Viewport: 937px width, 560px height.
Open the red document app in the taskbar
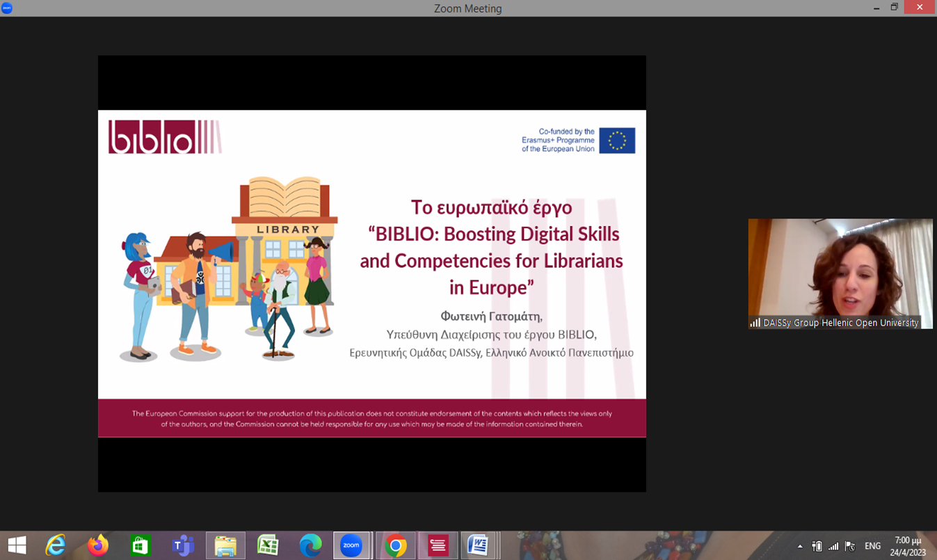coord(438,545)
